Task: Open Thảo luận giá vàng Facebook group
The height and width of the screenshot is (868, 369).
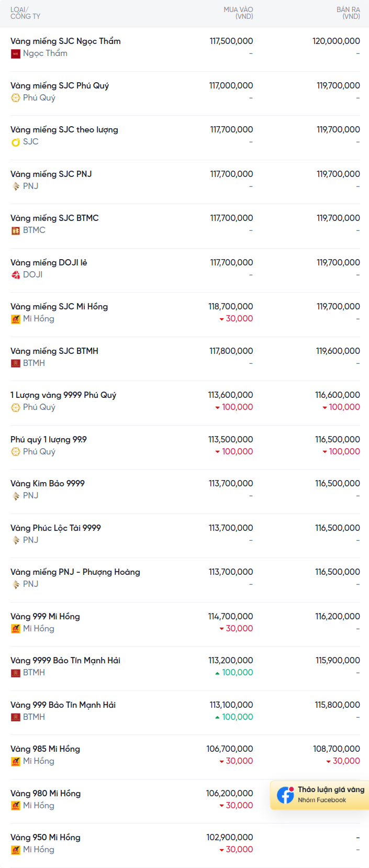Action: tap(320, 795)
